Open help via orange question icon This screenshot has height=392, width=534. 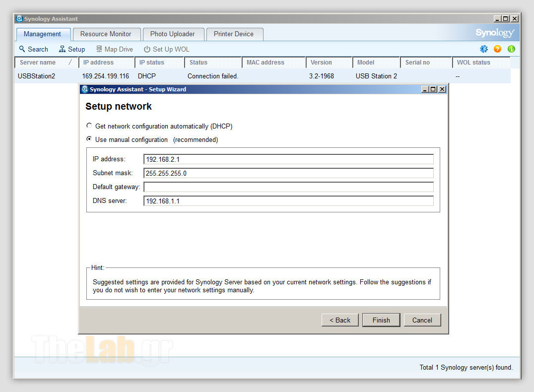coord(498,49)
